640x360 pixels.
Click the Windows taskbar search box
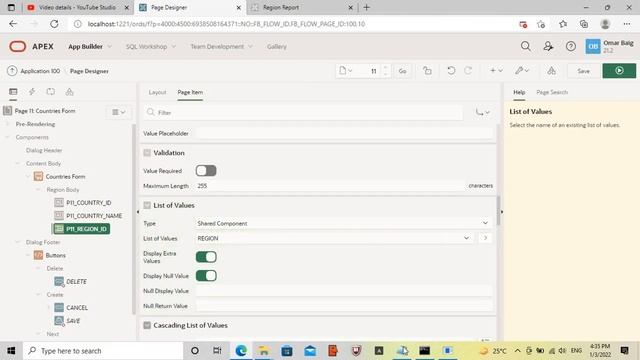click(x=103, y=351)
